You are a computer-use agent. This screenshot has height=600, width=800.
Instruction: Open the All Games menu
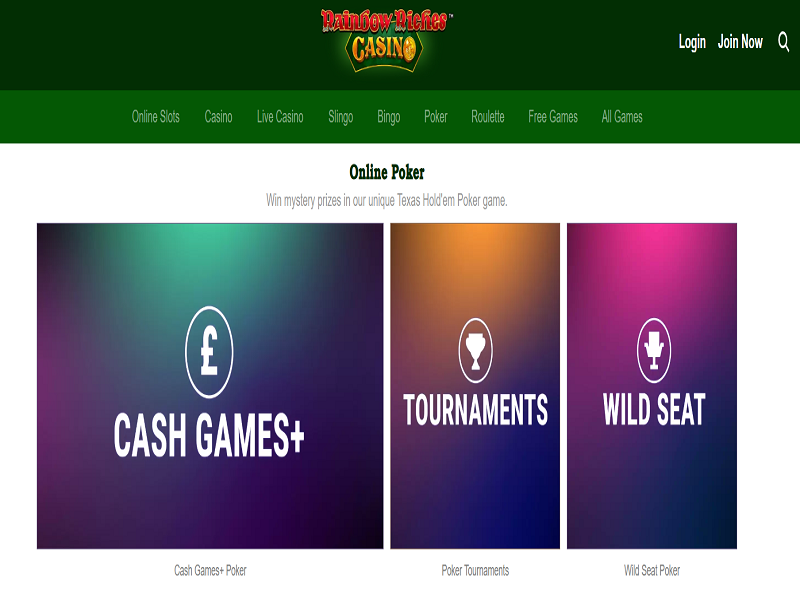coord(622,117)
